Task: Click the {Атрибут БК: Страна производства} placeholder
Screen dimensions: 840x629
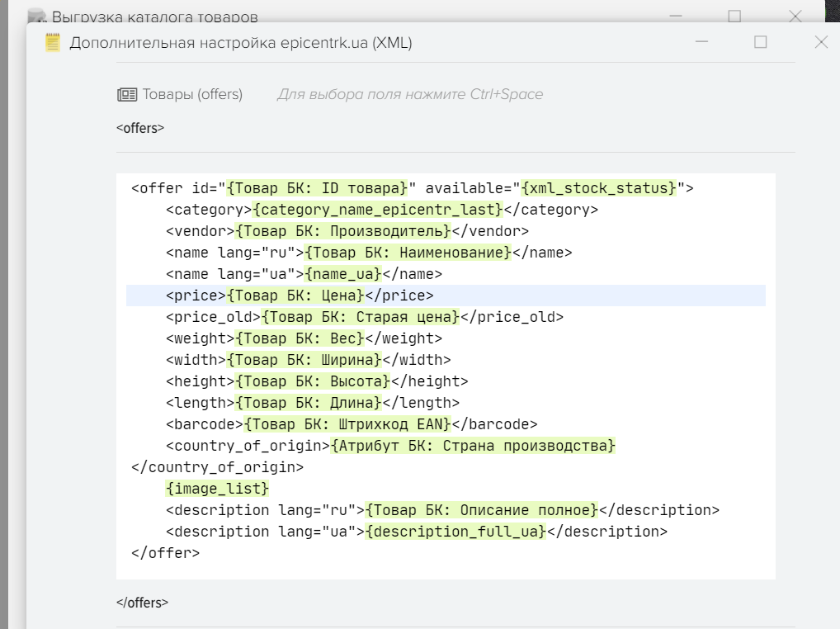Action: [474, 446]
